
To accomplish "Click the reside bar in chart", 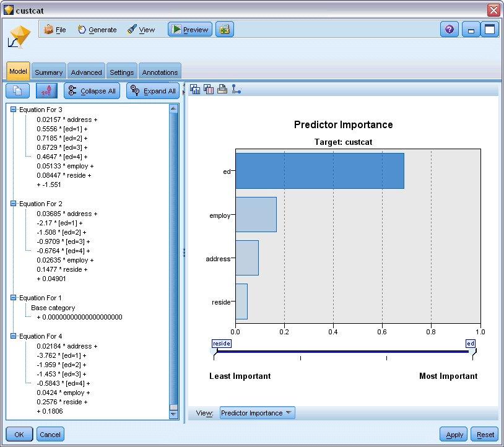I will 241,302.
